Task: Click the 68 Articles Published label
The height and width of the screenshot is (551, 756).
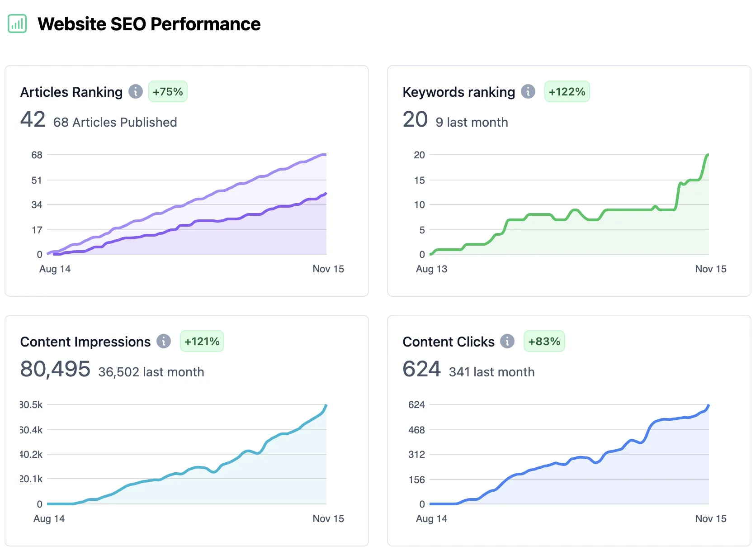Action: click(x=115, y=122)
